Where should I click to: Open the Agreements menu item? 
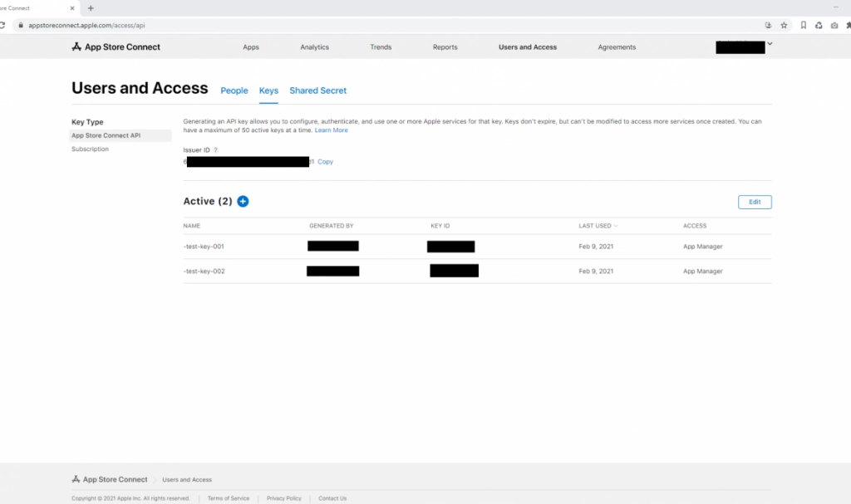pos(617,47)
